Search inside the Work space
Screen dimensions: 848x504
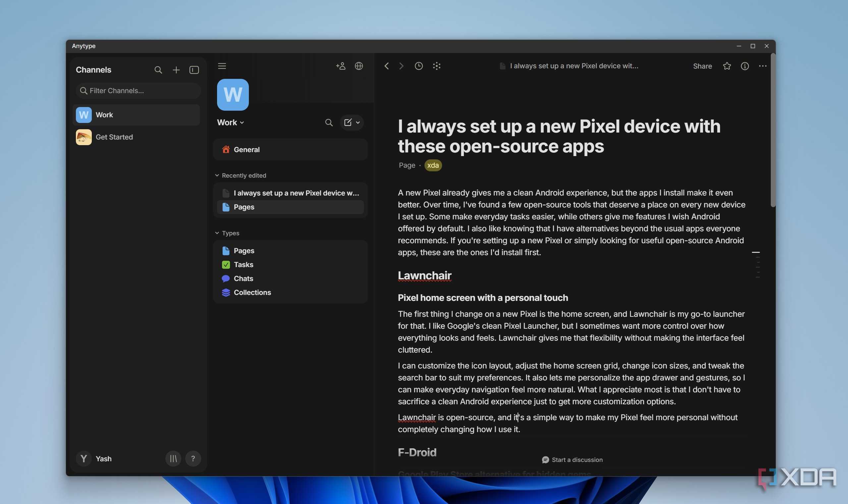click(328, 123)
